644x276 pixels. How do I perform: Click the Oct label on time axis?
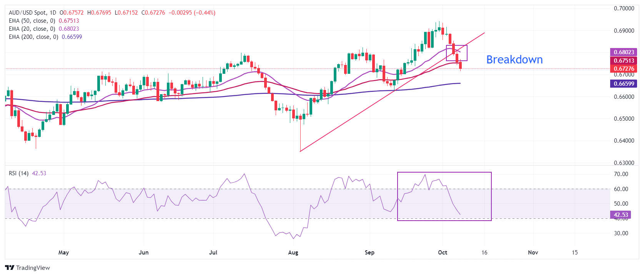coord(443,253)
